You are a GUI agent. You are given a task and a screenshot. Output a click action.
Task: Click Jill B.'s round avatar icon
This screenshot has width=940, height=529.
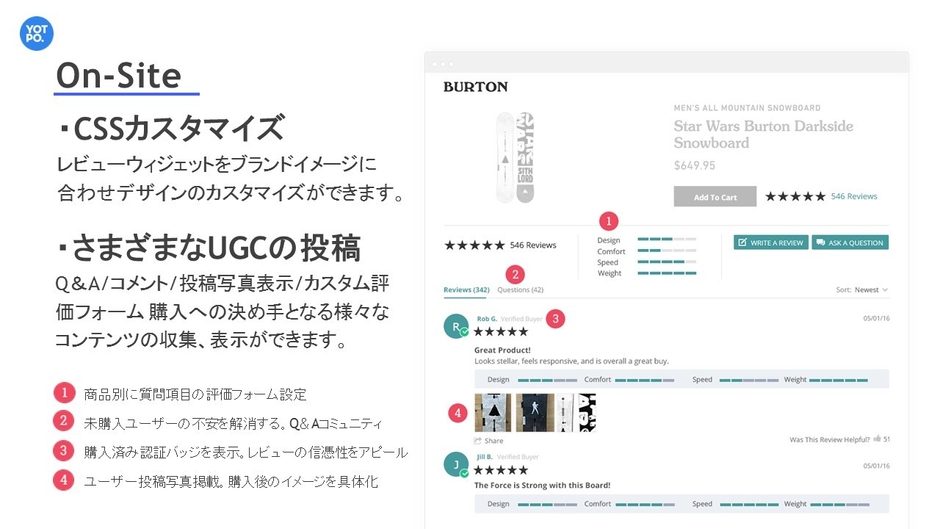456,464
